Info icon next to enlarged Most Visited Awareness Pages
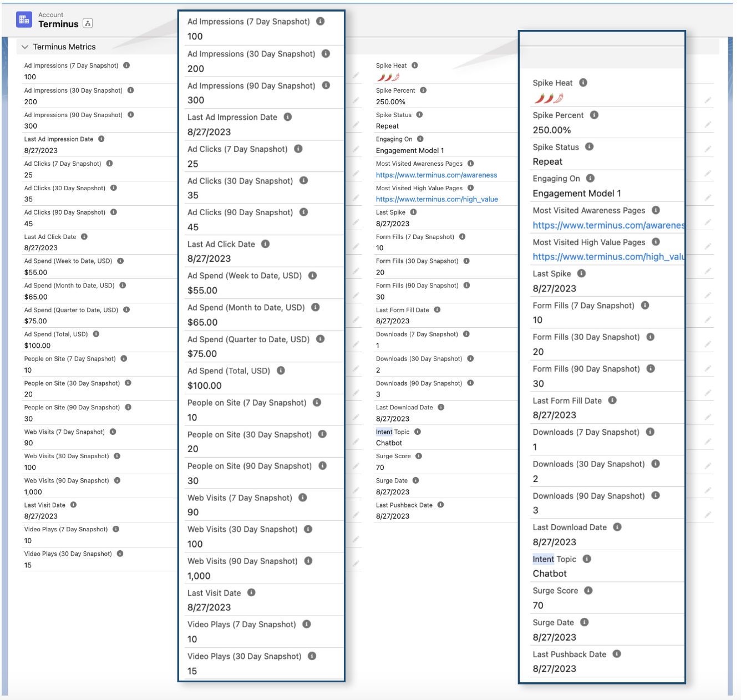Image resolution: width=741 pixels, height=700 pixels. pyautogui.click(x=656, y=210)
